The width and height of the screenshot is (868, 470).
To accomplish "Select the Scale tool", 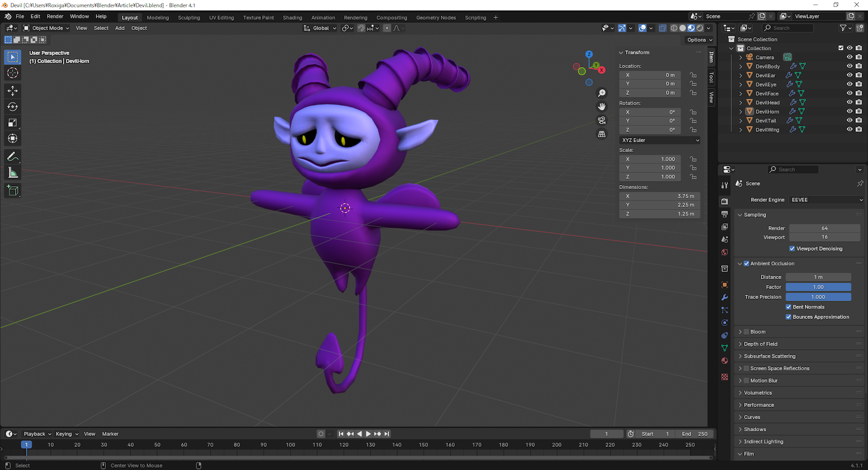I will tap(12, 123).
